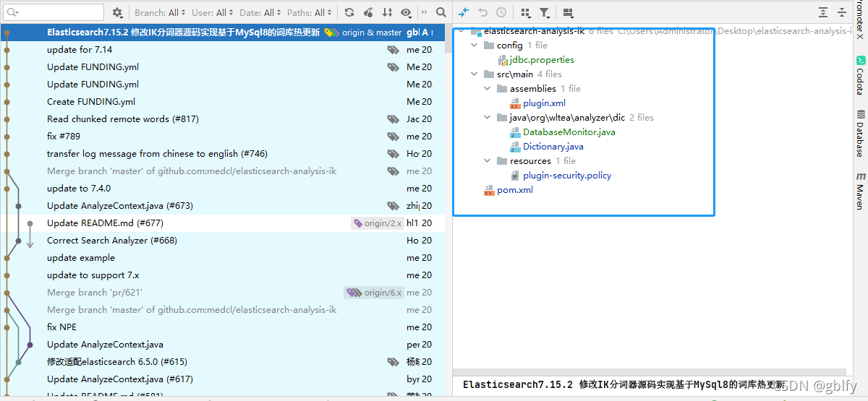The image size is (868, 401).
Task: Select the 'Update README.md (#677)' commit
Action: 223,223
